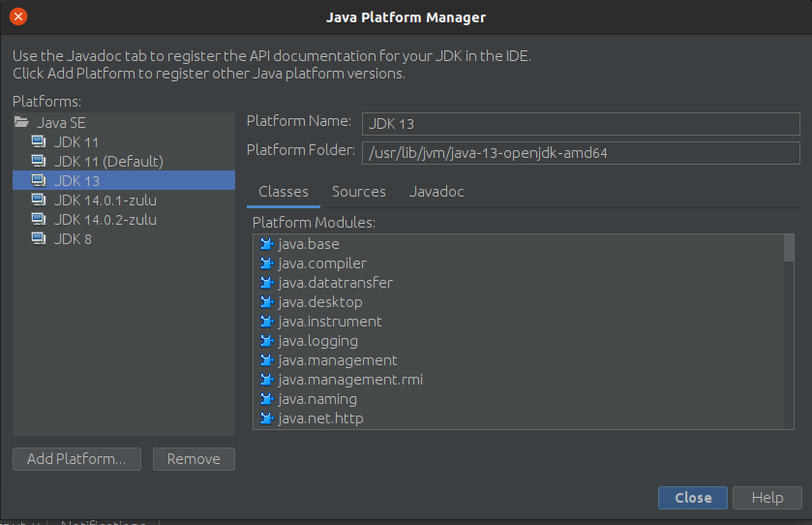Image resolution: width=812 pixels, height=525 pixels.
Task: Click the JDK 14.0.1-zulu platform icon
Action: point(39,201)
